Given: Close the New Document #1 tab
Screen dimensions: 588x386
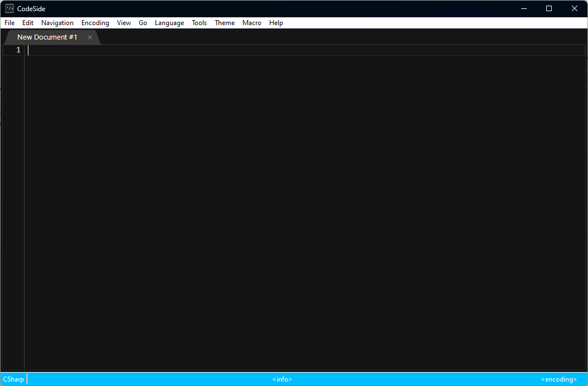Looking at the screenshot, I should (x=90, y=37).
